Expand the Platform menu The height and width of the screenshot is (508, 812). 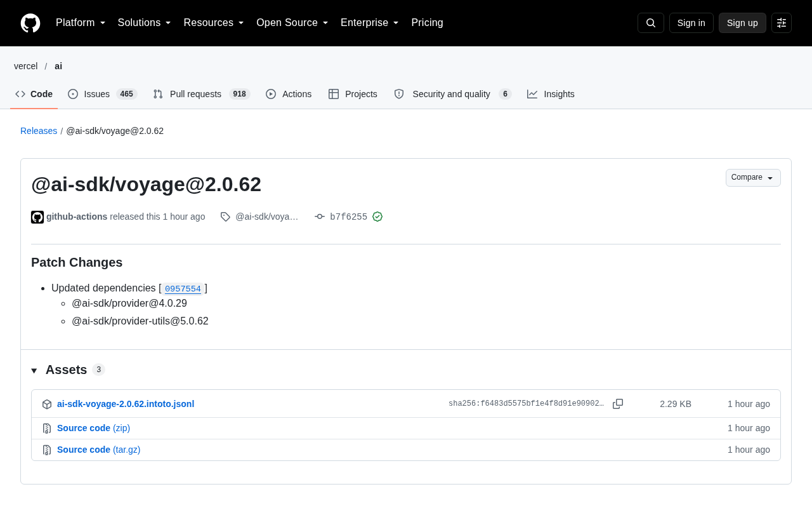click(81, 23)
